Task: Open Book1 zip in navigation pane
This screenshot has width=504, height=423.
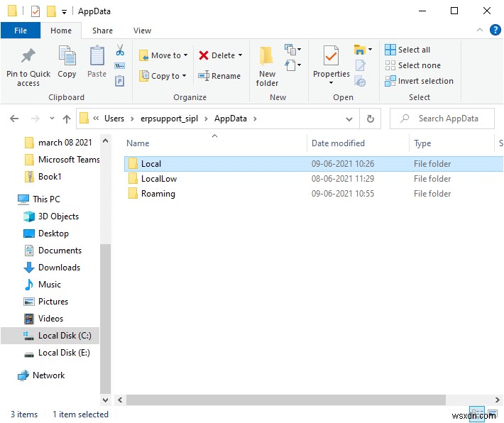Action: [x=43, y=177]
